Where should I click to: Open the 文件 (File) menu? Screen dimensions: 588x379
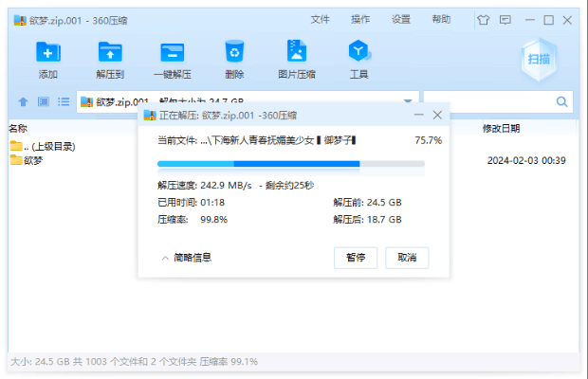[x=320, y=20]
